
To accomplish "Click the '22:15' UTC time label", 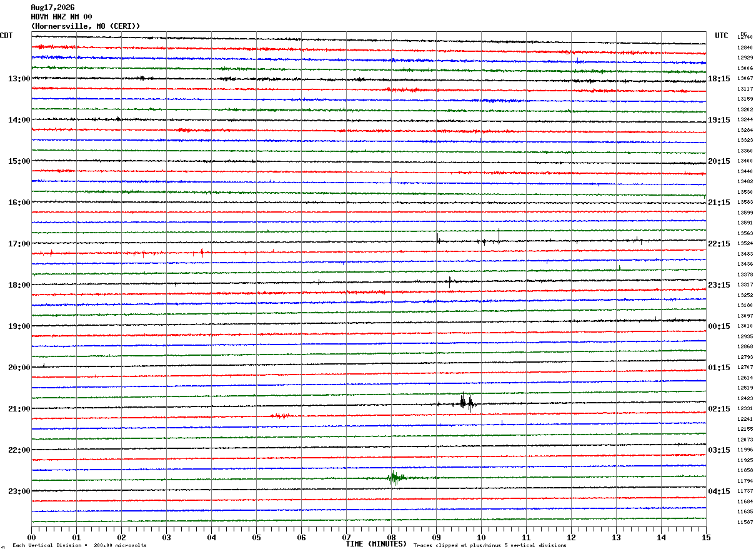I will [719, 244].
